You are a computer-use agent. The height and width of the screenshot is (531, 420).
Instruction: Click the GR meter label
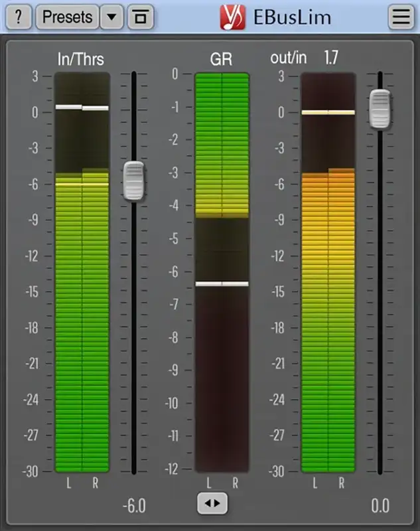click(x=221, y=59)
